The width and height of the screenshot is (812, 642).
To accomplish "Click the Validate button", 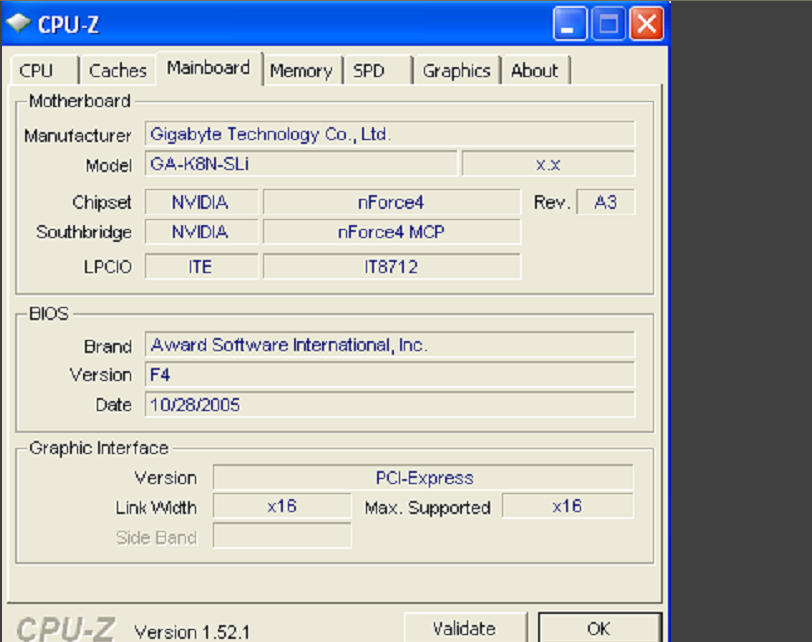I will pyautogui.click(x=465, y=628).
